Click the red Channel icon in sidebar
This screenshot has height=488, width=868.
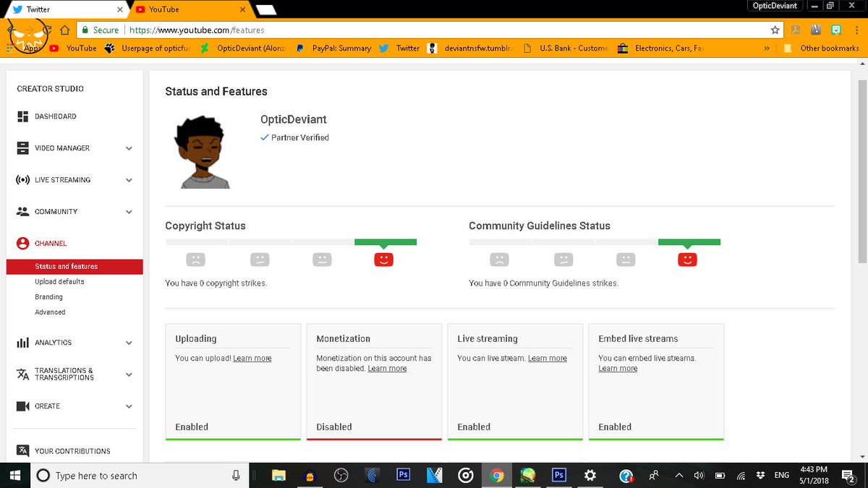(x=22, y=244)
